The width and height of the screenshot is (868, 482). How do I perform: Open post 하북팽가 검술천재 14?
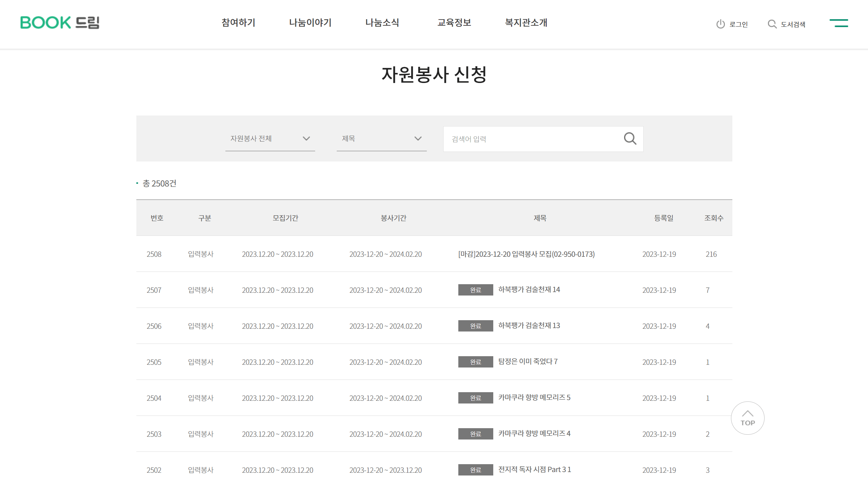pyautogui.click(x=529, y=290)
